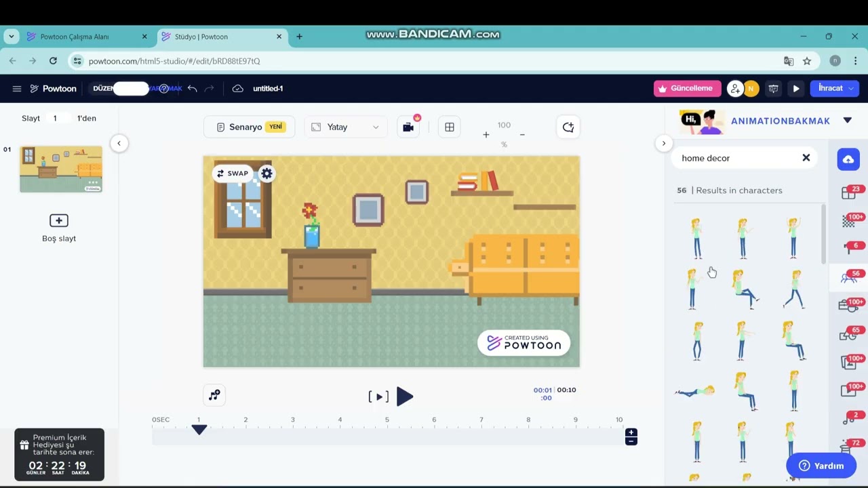
Task: Click the cloud save status icon
Action: (x=237, y=89)
